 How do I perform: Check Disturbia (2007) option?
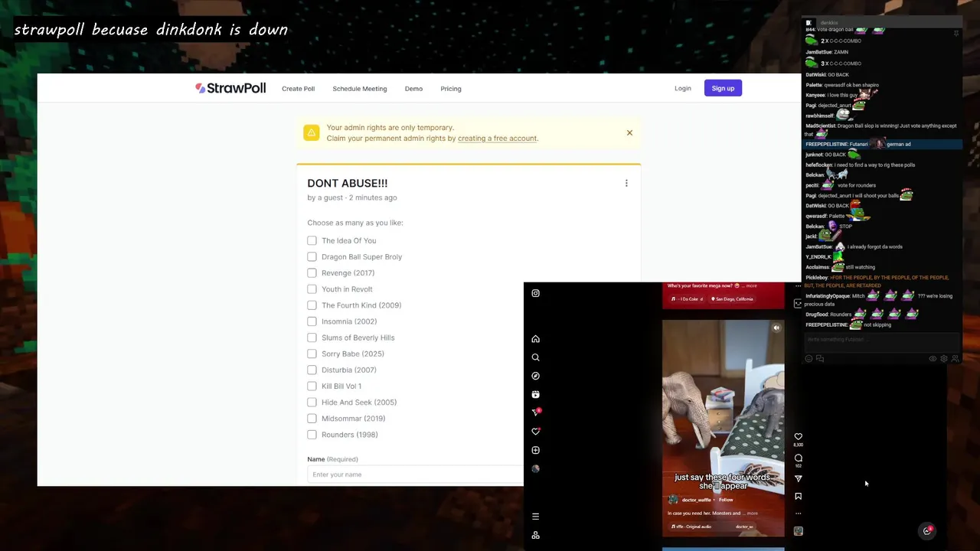[x=312, y=370]
